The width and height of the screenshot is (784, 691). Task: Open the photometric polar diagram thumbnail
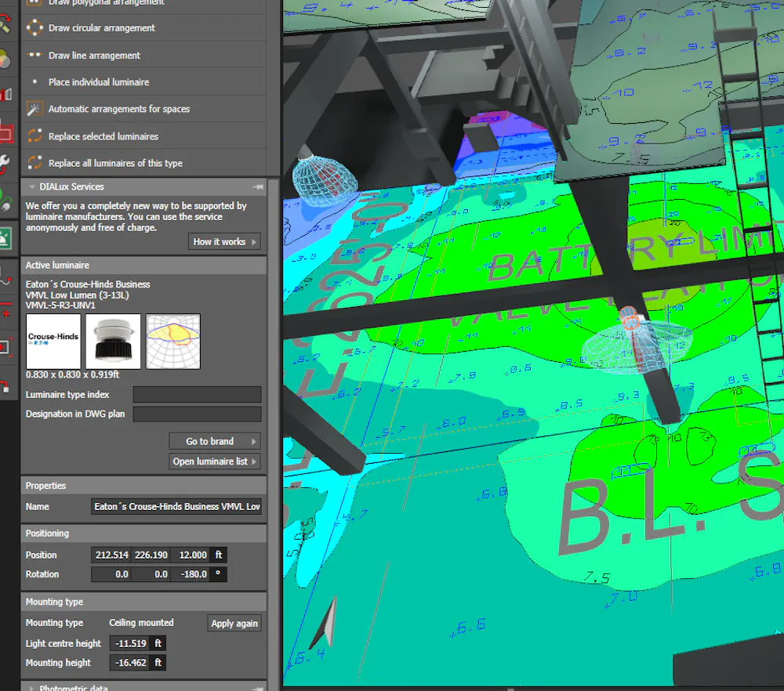coord(173,342)
